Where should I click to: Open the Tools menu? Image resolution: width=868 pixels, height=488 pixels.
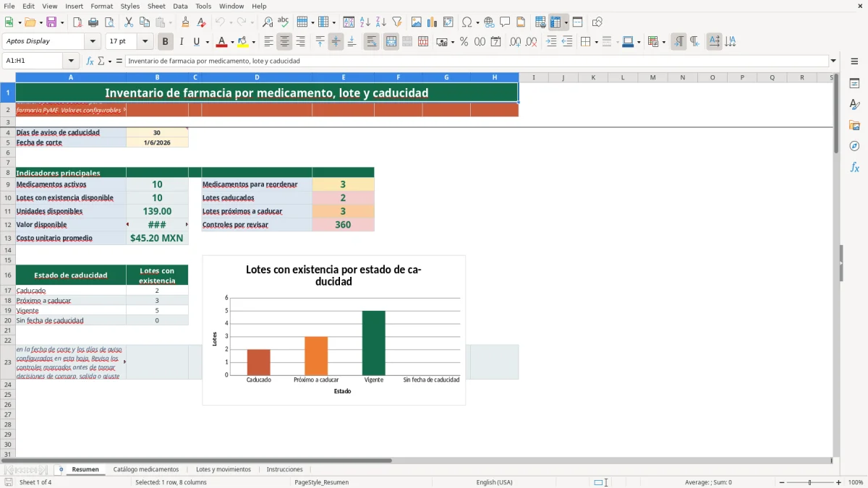coord(203,6)
